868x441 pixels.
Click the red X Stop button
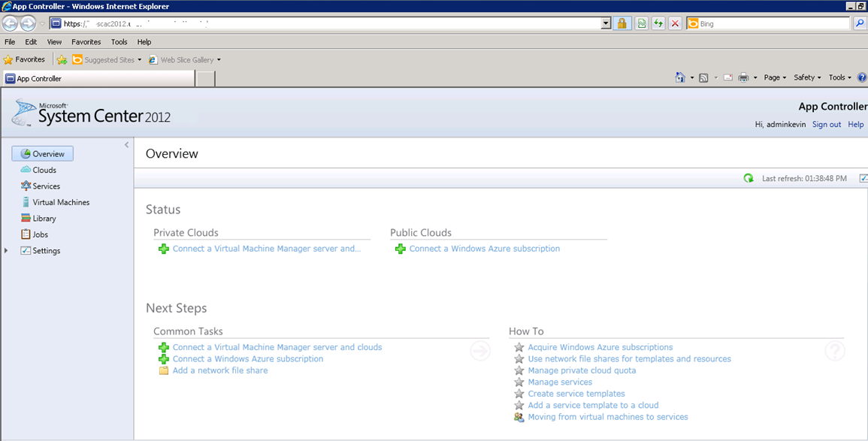pos(676,23)
